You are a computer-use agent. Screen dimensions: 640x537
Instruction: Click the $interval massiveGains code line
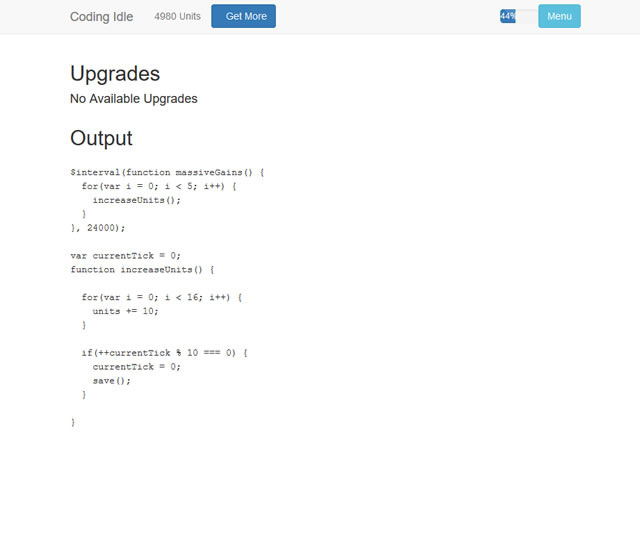(167, 173)
